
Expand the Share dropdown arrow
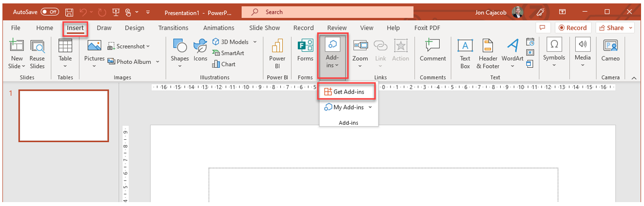[630, 28]
